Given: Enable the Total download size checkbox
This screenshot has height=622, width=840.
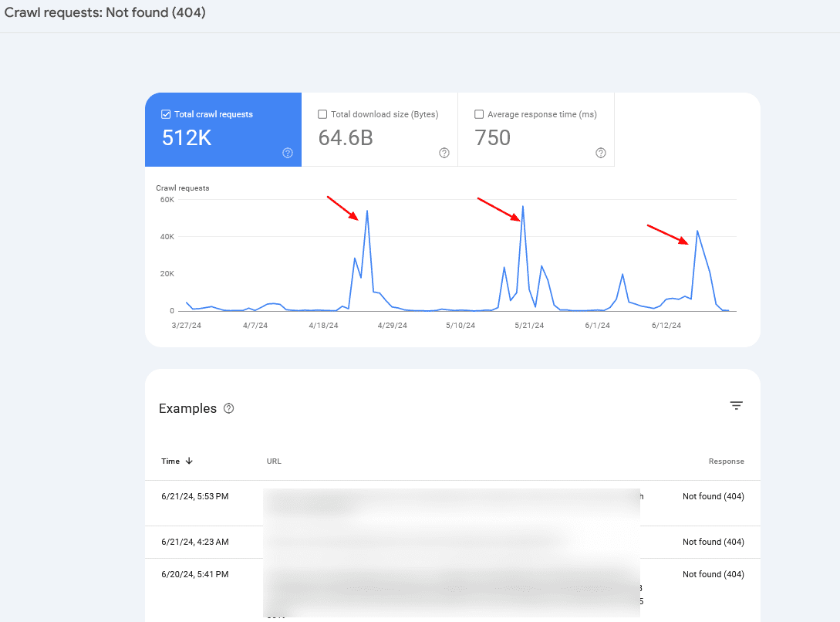Looking at the screenshot, I should (322, 114).
